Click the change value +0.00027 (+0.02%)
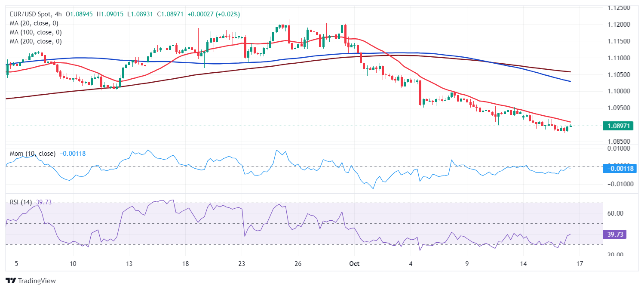 coord(214,14)
